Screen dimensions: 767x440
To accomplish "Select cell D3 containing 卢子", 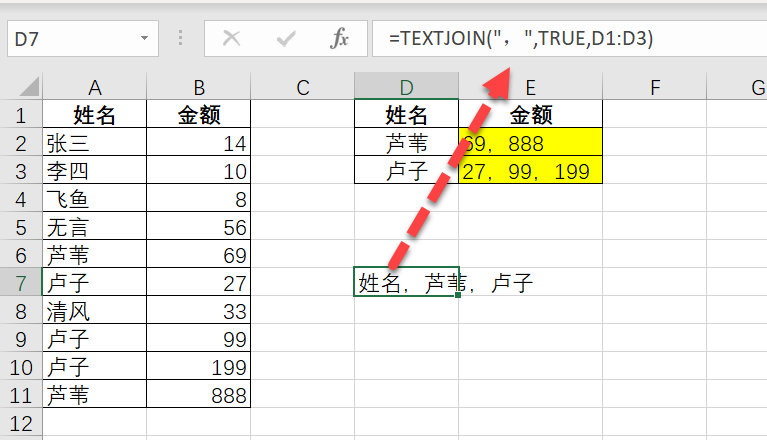I will click(406, 171).
